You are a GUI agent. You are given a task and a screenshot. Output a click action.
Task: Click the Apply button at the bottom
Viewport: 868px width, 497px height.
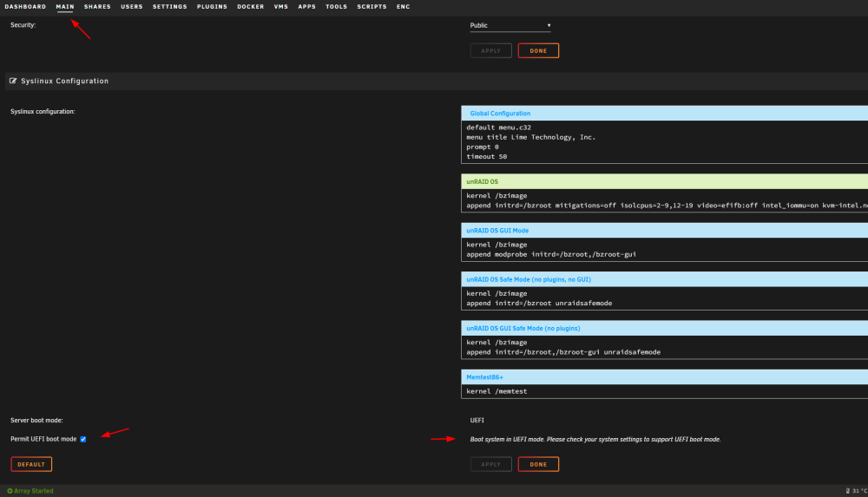pyautogui.click(x=491, y=464)
